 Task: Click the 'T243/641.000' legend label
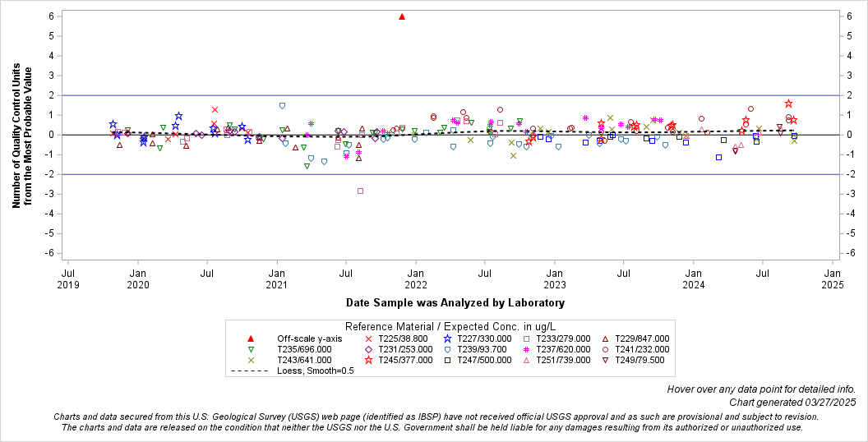point(304,360)
